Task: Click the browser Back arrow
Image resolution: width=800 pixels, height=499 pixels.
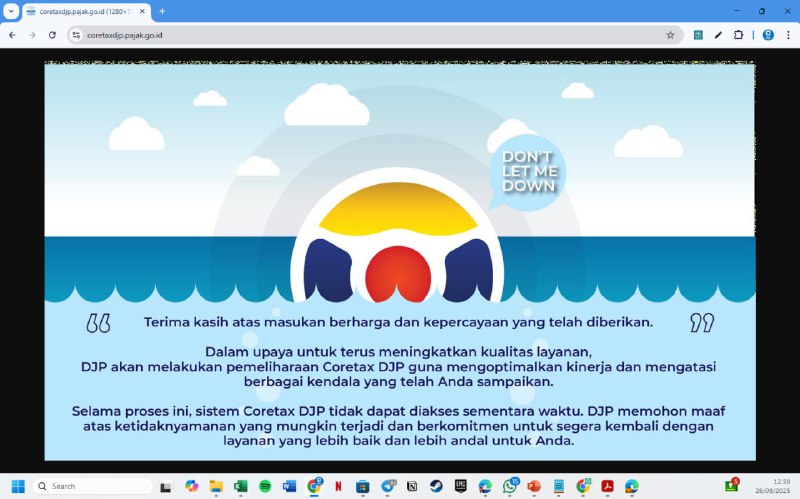Action: 12,34
